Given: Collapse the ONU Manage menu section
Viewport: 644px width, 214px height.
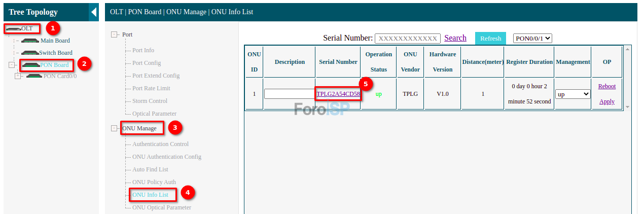Looking at the screenshot, I should tap(114, 128).
